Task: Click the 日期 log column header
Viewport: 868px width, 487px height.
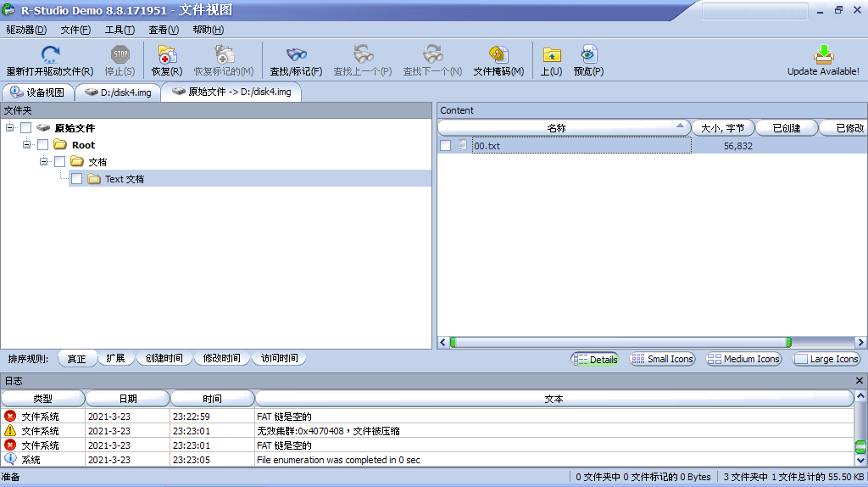Action: click(x=128, y=399)
